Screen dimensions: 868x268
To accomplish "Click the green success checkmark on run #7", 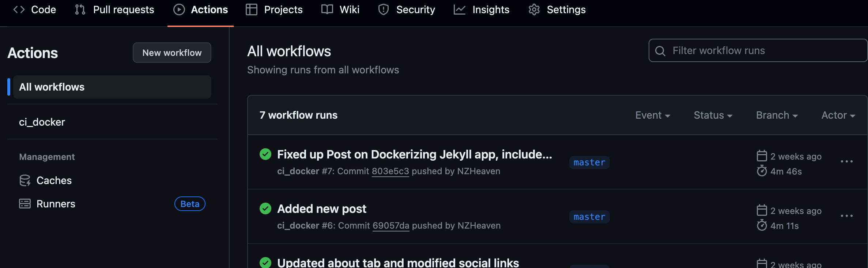I will point(265,154).
